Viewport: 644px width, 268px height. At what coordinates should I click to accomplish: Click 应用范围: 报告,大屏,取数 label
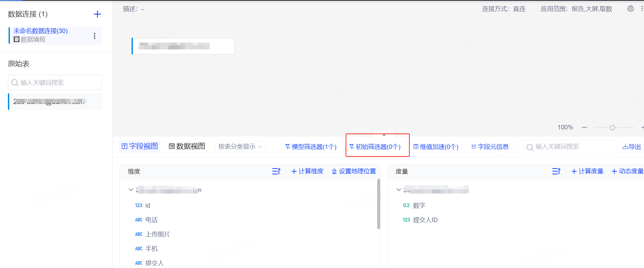tap(576, 9)
